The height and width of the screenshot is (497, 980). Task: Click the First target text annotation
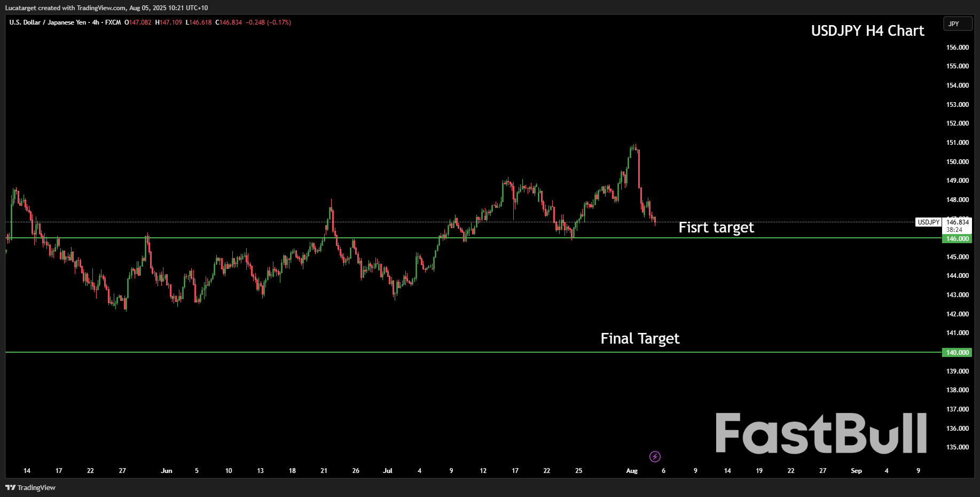pos(716,227)
